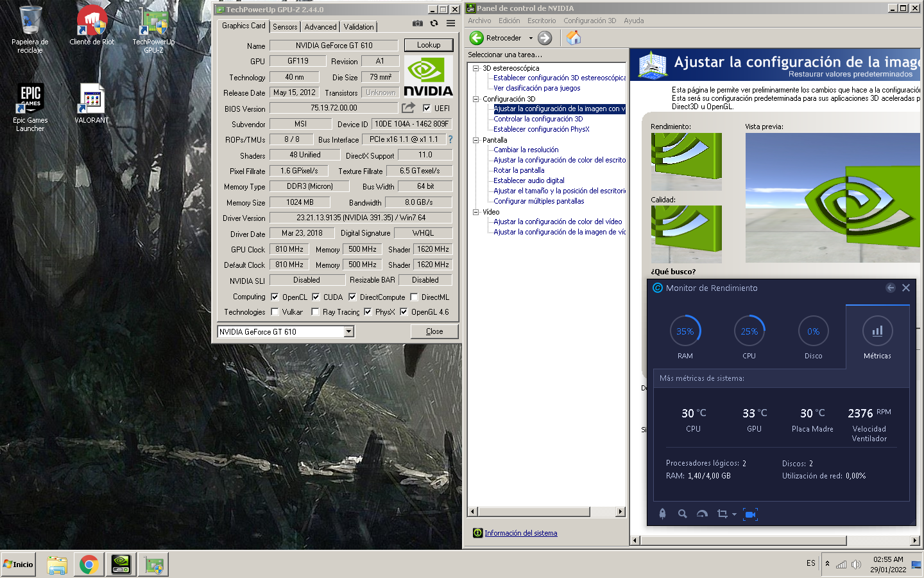
Task: Click the Lookup button
Action: click(x=429, y=45)
